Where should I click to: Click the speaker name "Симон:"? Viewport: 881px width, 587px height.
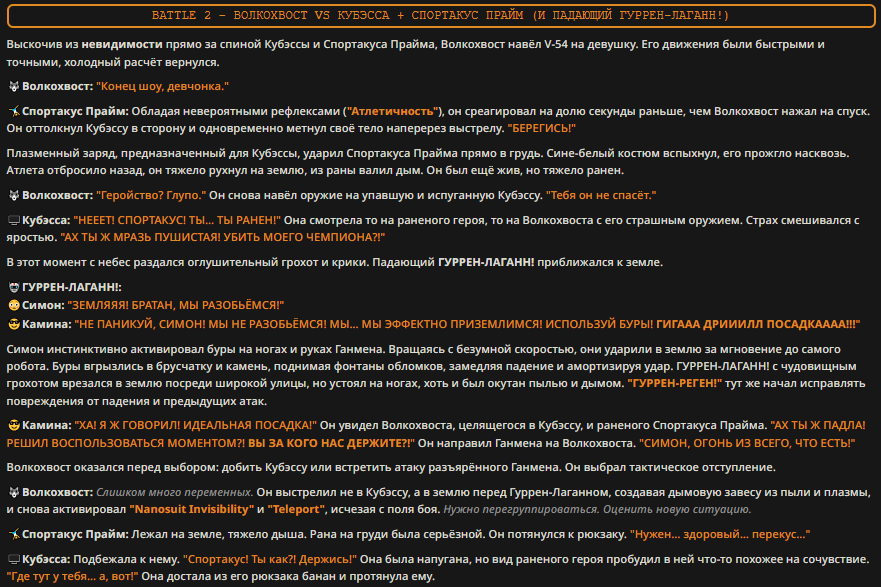pyautogui.click(x=43, y=305)
